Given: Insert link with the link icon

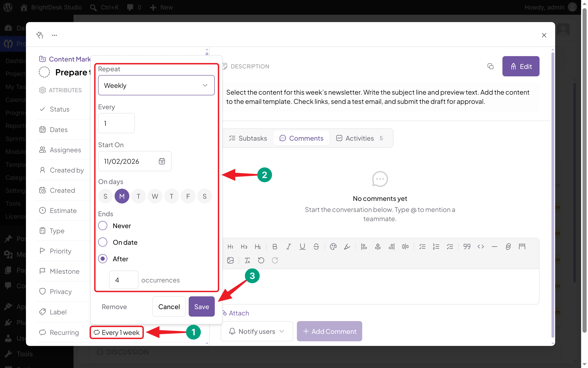Looking at the screenshot, I should 508,247.
